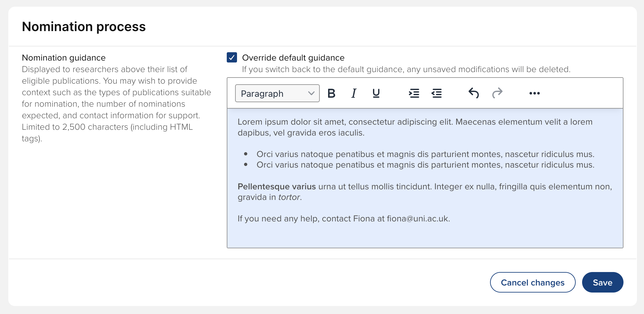Save the nomination process settings
Image resolution: width=644 pixels, height=314 pixels.
pos(602,282)
